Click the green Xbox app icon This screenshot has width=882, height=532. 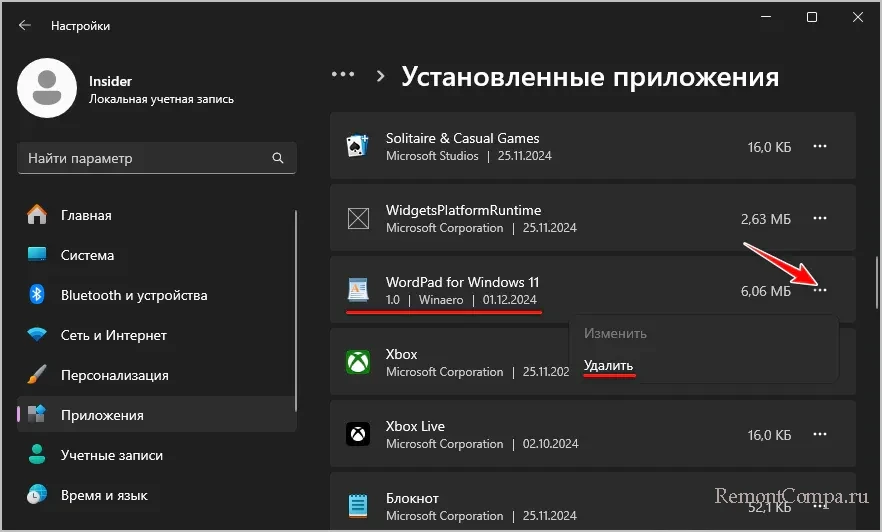[x=358, y=362]
